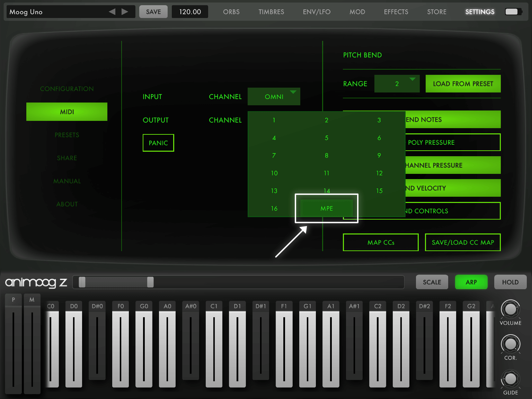Open SHARE settings page

[x=67, y=158]
